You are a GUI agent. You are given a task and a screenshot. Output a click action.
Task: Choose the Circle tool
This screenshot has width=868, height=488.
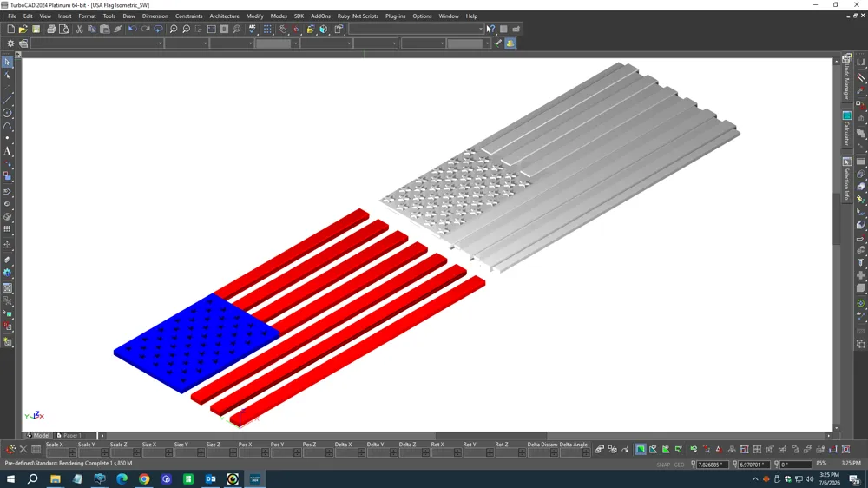click(x=7, y=112)
